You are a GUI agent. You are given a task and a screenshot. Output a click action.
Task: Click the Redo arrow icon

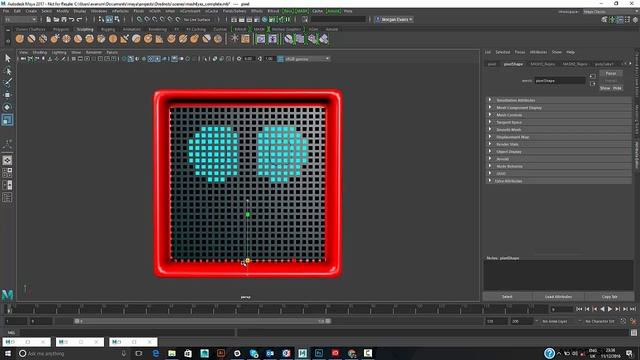[79, 19]
